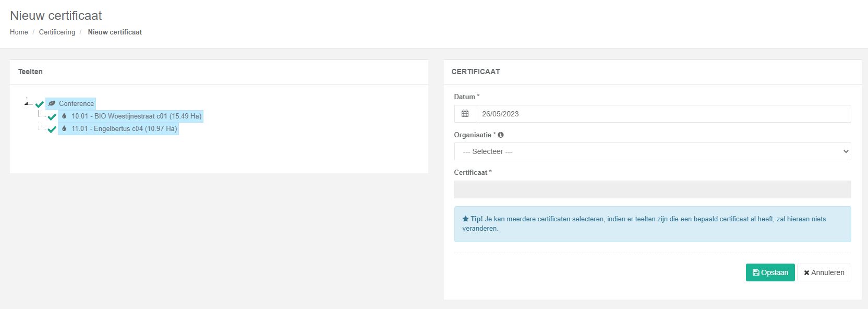
Task: Click the grey Certificaat input field
Action: (653, 189)
